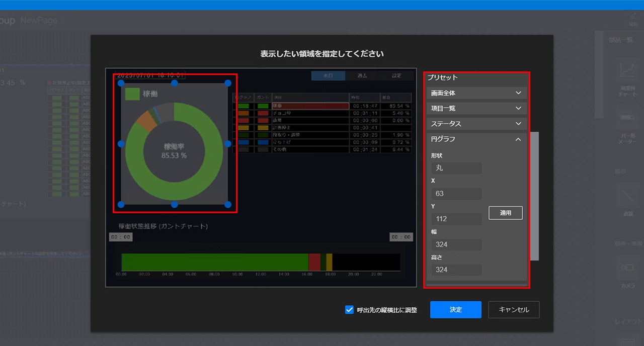
Task: Click the 幅 width input field
Action: coord(456,244)
